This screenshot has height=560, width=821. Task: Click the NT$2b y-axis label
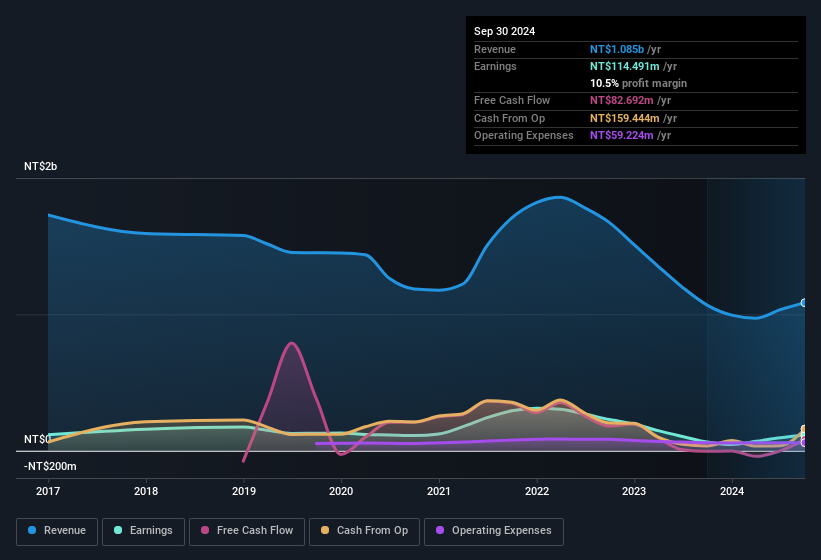40,166
